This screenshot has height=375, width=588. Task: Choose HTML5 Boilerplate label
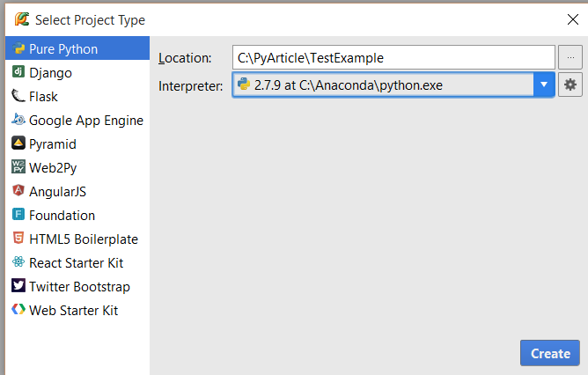tap(84, 239)
